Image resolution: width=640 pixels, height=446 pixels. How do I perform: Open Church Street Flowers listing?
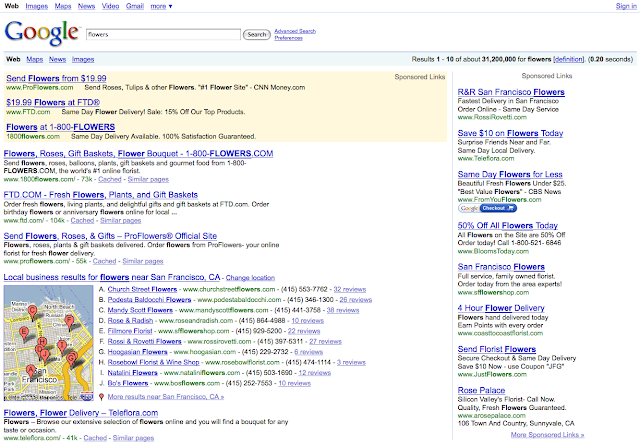pos(142,289)
